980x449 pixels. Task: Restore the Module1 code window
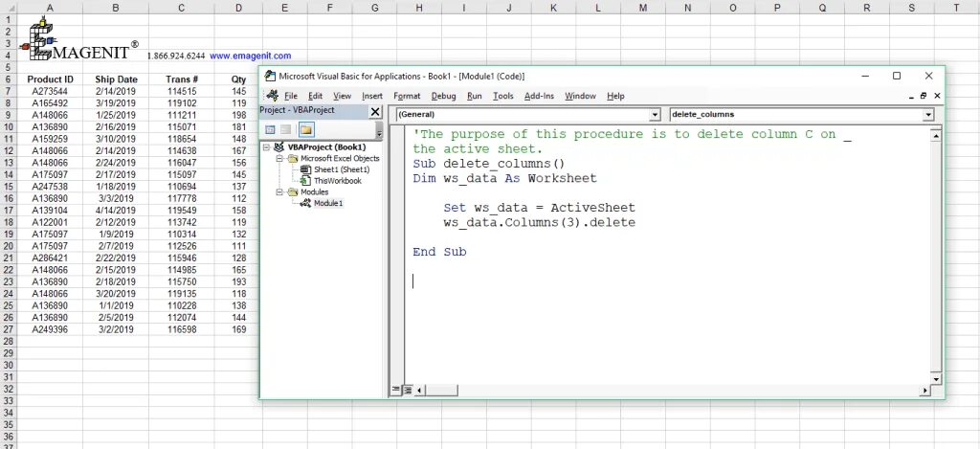point(924,97)
